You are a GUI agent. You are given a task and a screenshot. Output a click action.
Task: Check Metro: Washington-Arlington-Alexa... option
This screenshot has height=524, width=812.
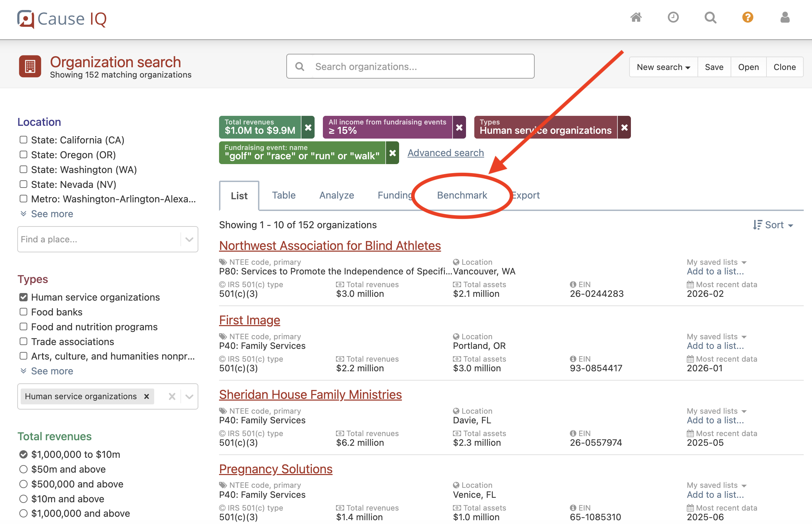23,199
